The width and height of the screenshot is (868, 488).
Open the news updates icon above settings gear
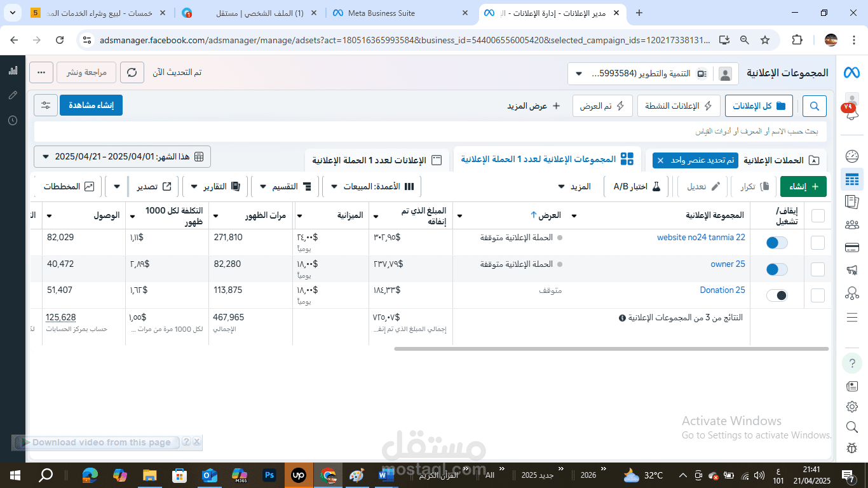pos(852,386)
